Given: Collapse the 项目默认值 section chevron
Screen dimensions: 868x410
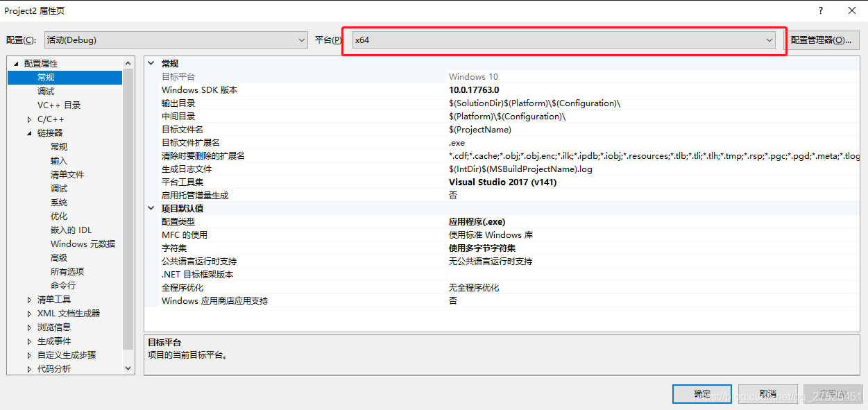Looking at the screenshot, I should 151,208.
